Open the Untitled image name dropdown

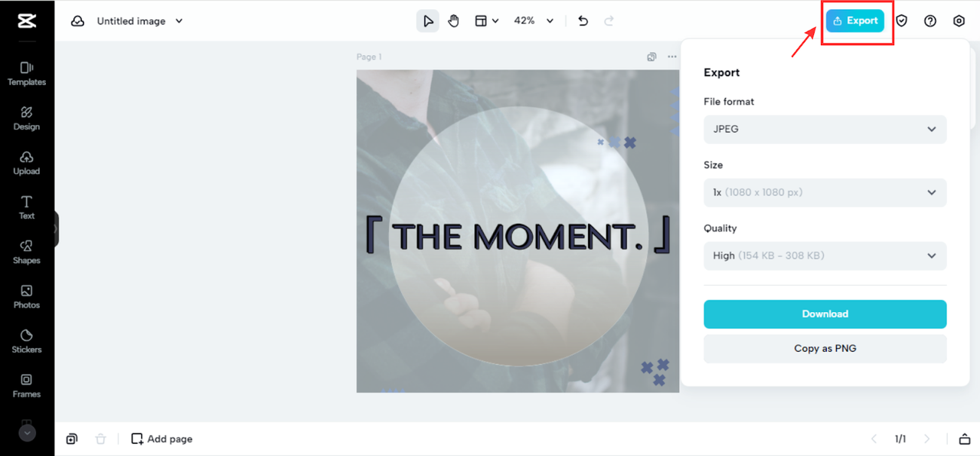pos(140,21)
